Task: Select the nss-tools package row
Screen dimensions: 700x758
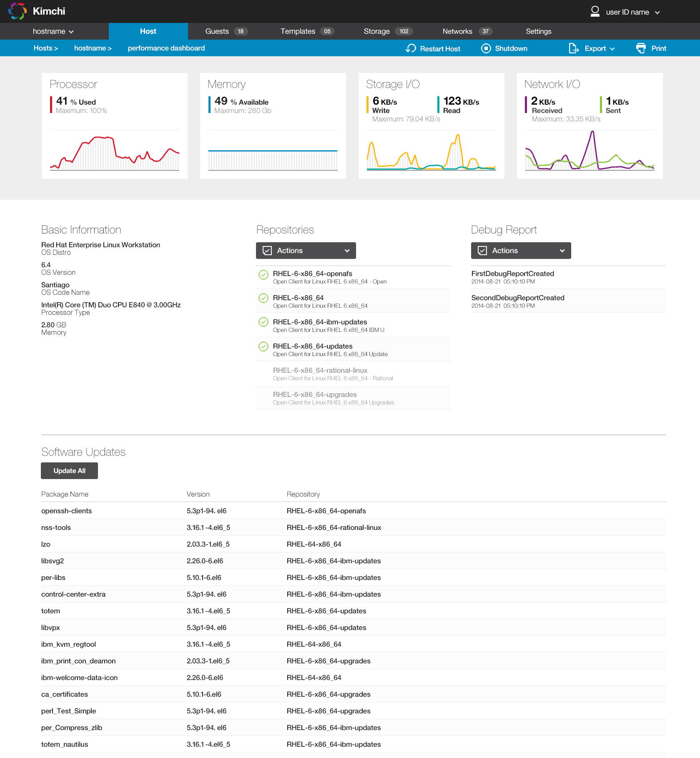Action: click(x=354, y=527)
